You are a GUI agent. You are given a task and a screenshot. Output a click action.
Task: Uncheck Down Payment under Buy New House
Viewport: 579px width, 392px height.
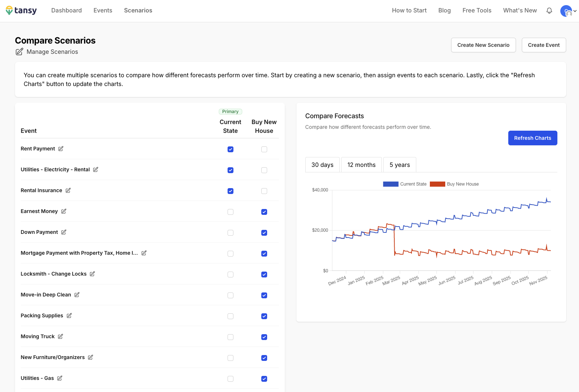264,233
